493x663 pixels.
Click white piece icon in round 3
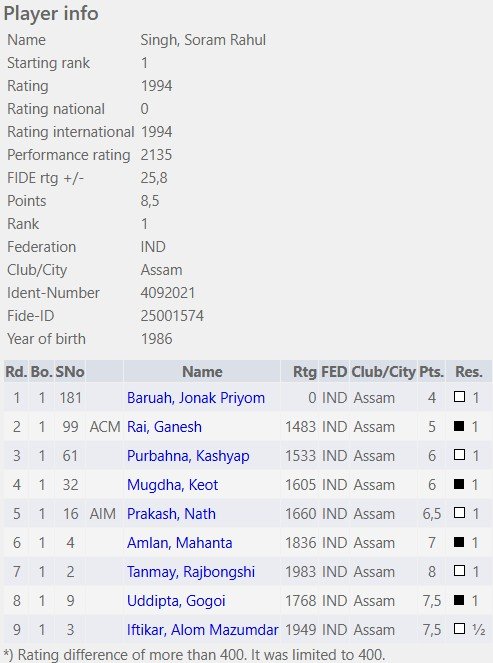pyautogui.click(x=459, y=455)
